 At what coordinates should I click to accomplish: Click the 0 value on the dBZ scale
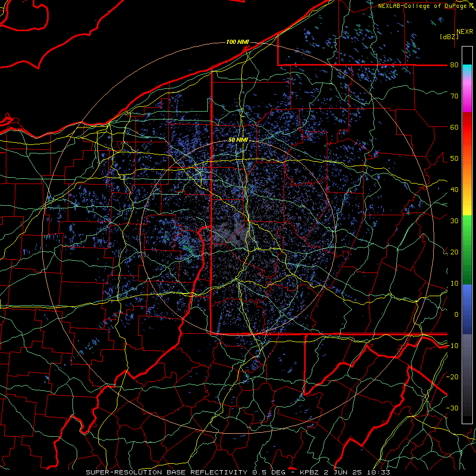456,315
